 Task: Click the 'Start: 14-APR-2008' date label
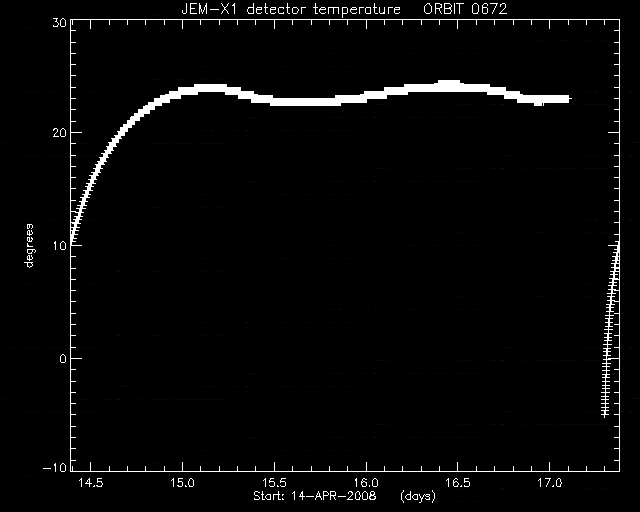coord(315,496)
